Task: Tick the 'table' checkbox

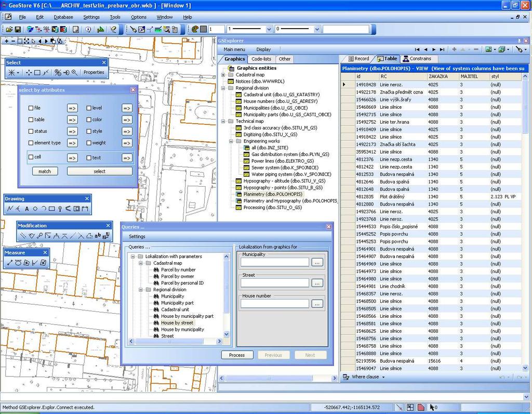Action: point(31,120)
